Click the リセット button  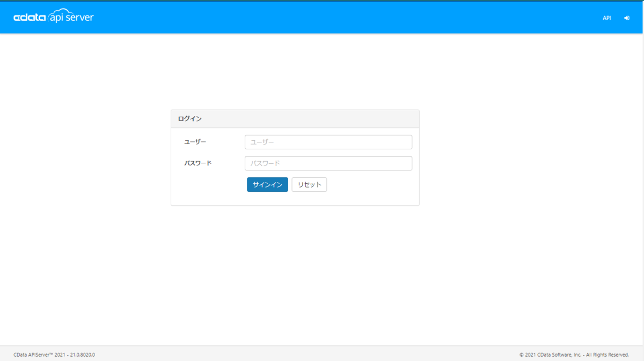(x=309, y=184)
